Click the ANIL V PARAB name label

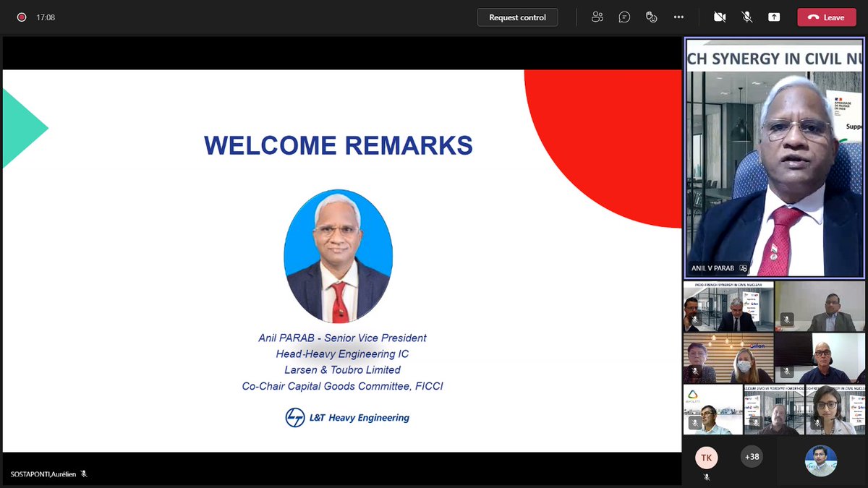coord(712,268)
